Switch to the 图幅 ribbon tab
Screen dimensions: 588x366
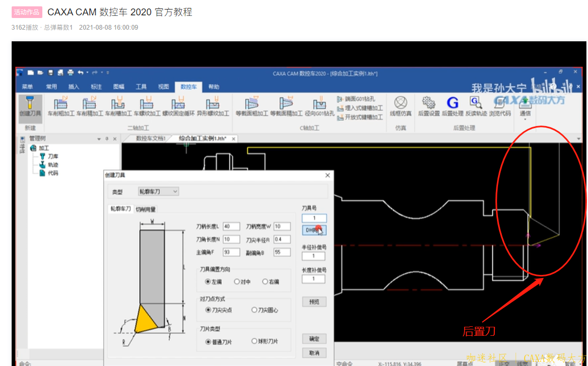pyautogui.click(x=119, y=87)
